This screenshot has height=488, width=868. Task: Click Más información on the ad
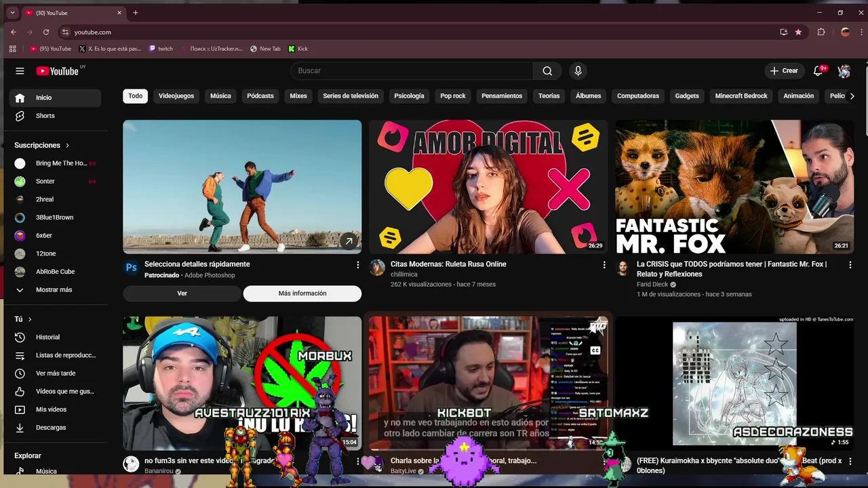tap(302, 293)
